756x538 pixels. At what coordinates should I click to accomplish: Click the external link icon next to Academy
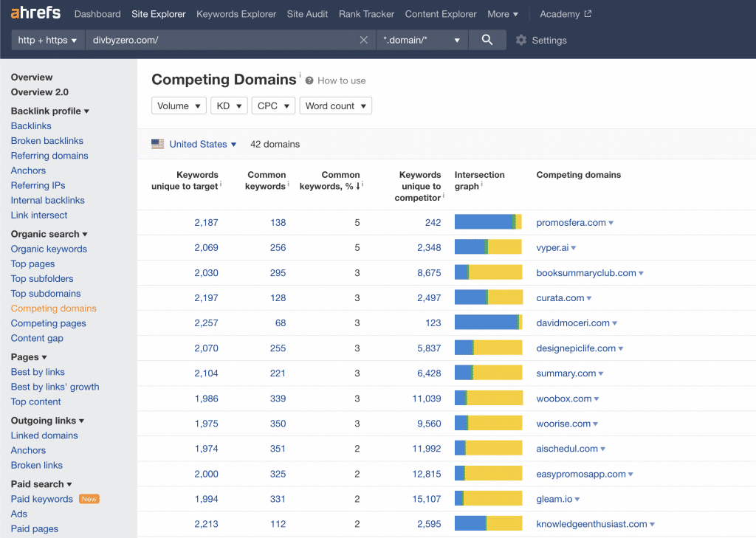click(x=587, y=14)
